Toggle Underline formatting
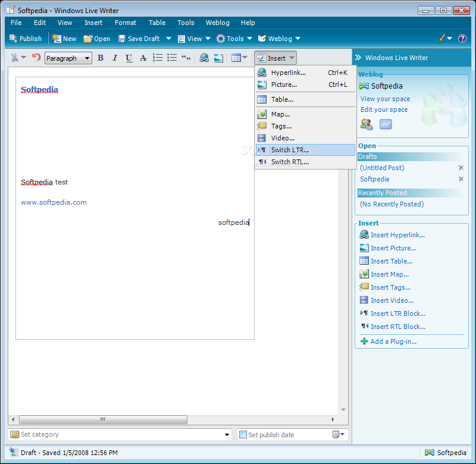The width and height of the screenshot is (476, 464). (x=129, y=58)
